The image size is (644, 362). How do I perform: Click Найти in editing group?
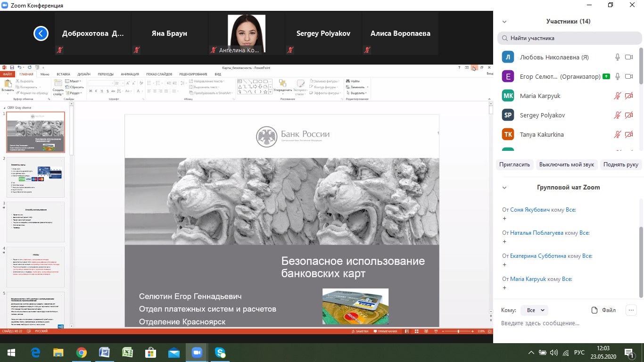click(352, 81)
